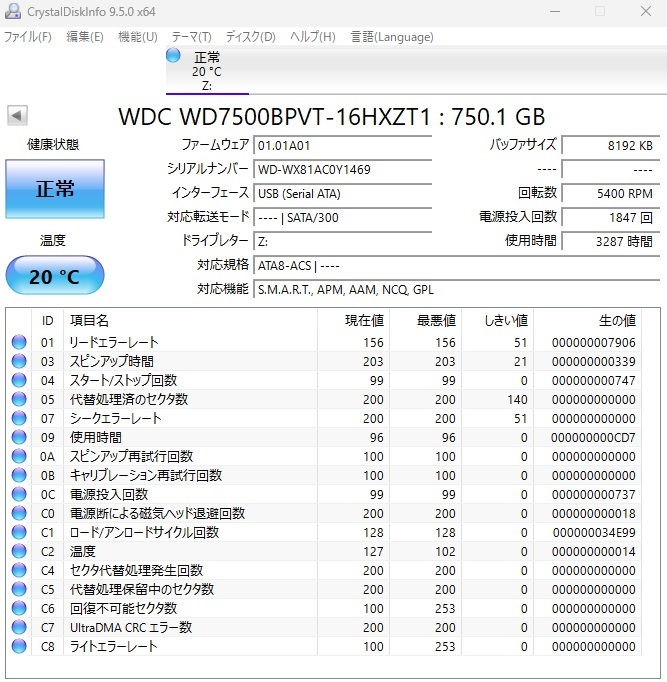The image size is (667, 682).
Task: Click raw value 000000007906
Action: click(x=594, y=343)
